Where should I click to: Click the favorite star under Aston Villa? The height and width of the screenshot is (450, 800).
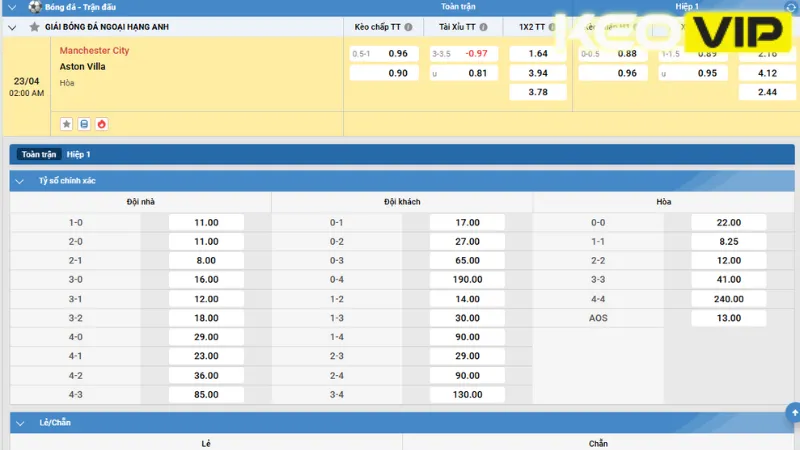[67, 124]
